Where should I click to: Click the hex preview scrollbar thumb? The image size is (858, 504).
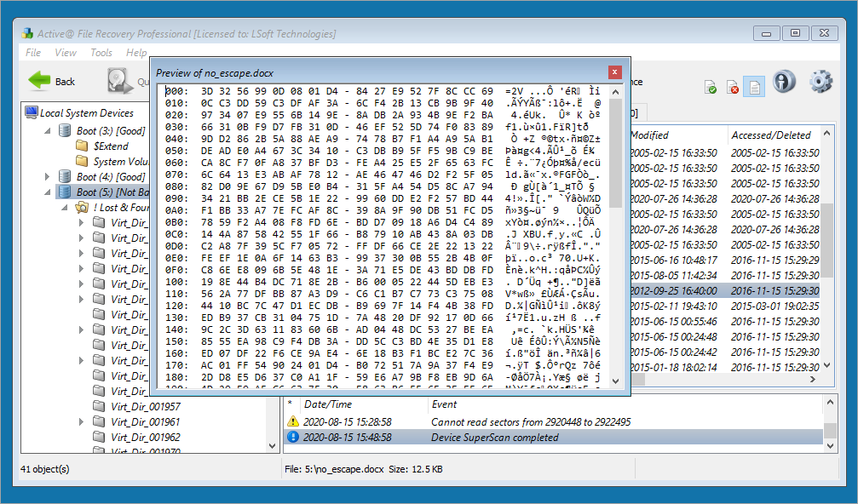click(615, 153)
